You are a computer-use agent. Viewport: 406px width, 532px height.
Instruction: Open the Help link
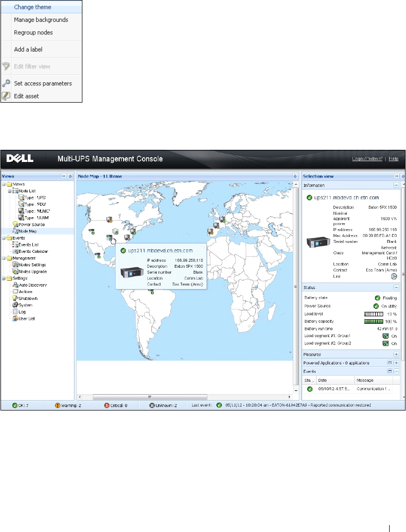click(x=394, y=159)
